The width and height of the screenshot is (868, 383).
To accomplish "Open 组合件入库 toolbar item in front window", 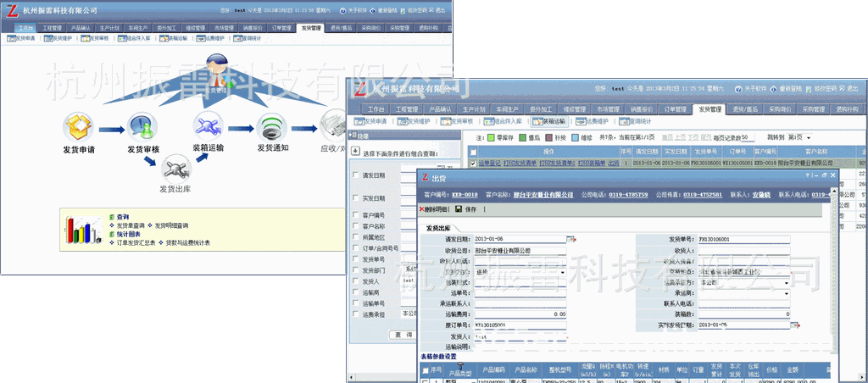I will click(503, 121).
